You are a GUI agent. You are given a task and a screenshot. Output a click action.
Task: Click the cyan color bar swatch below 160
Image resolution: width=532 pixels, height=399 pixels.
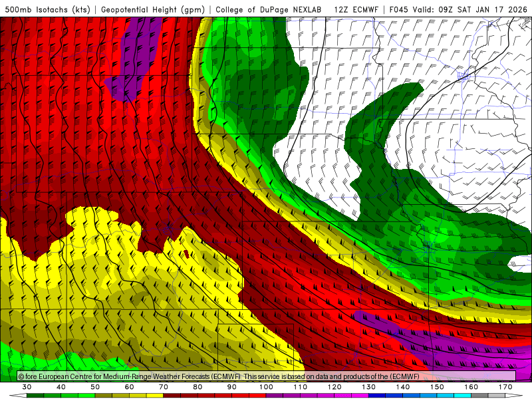pos(463,396)
